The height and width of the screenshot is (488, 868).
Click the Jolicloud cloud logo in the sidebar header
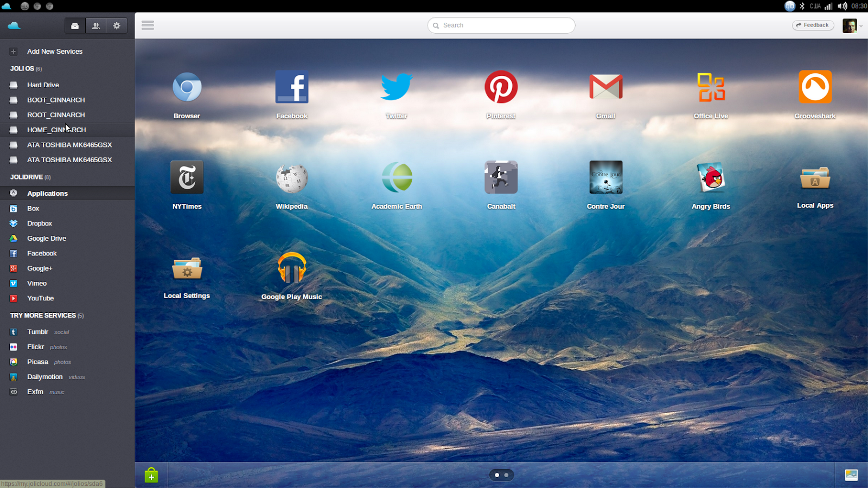point(14,25)
